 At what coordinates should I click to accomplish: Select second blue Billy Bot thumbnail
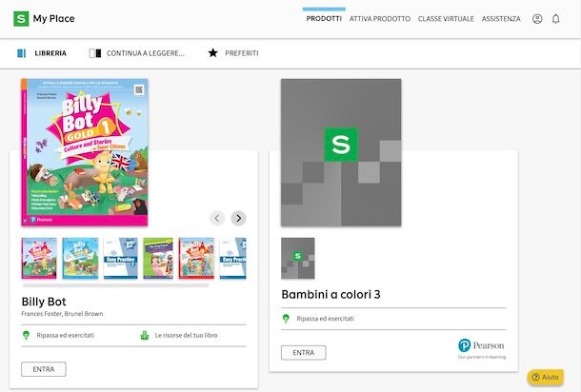tap(80, 258)
